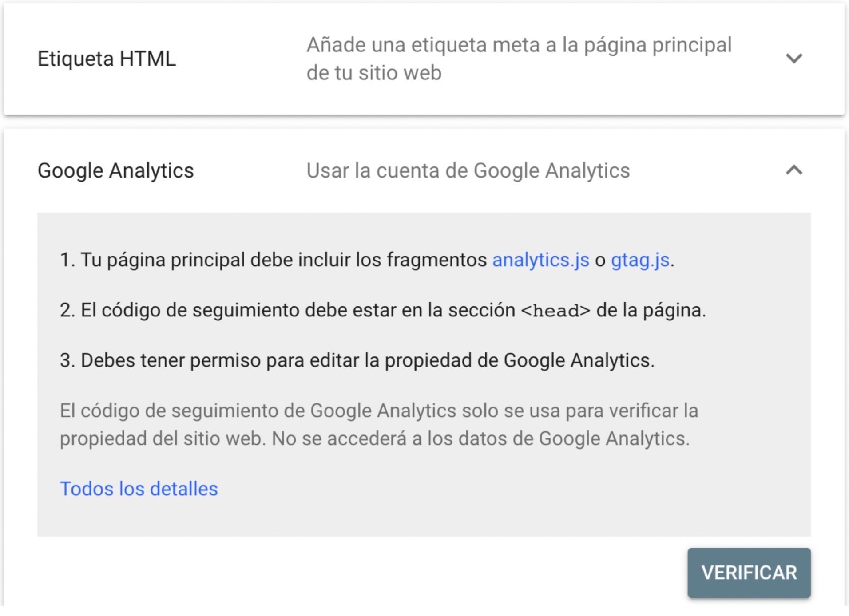This screenshot has height=616, width=849.
Task: Click 'No se accederá a los datos' sentence
Action: pos(480,439)
